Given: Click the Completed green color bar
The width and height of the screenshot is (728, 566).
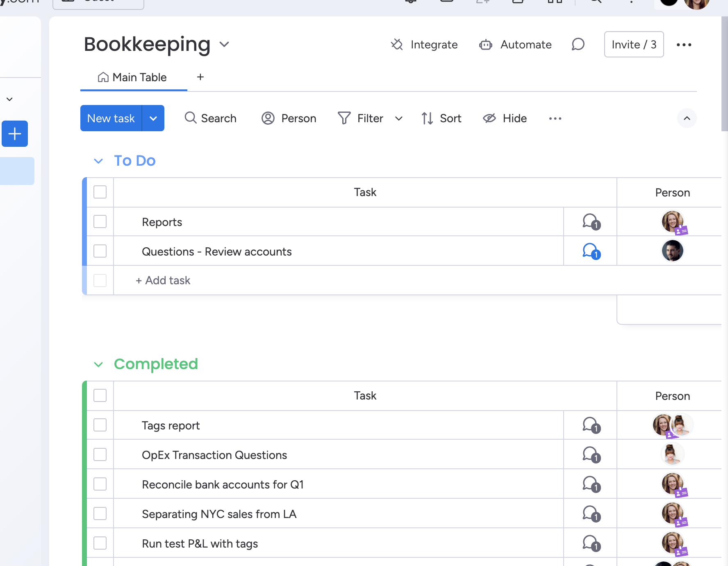Looking at the screenshot, I should [x=84, y=473].
